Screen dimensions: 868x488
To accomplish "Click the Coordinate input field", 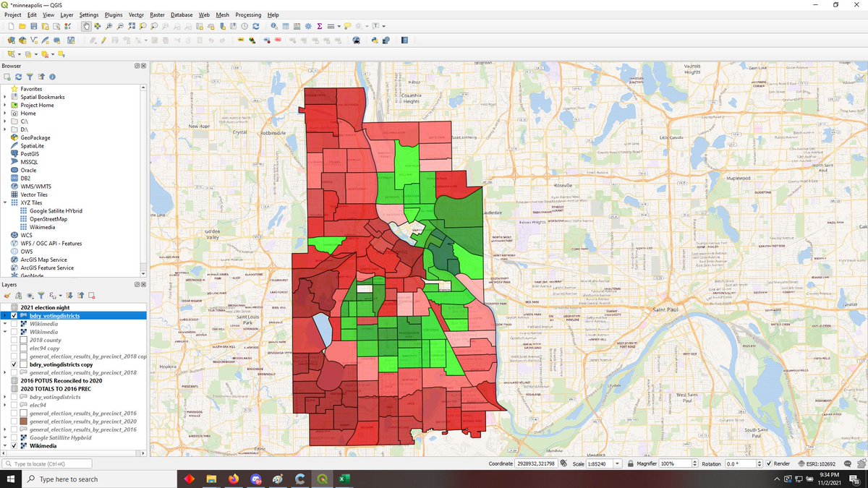I will pyautogui.click(x=536, y=463).
